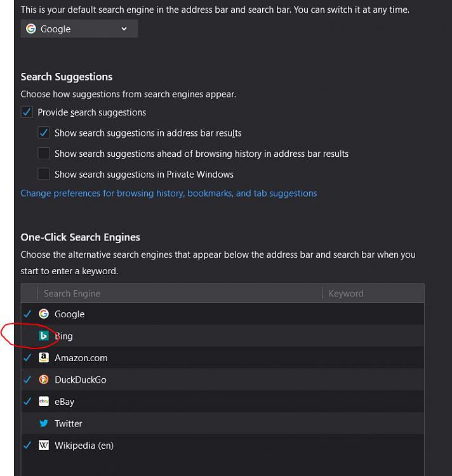The height and width of the screenshot is (476, 452).
Task: Open Change preferences for browsing history link
Action: click(x=169, y=194)
